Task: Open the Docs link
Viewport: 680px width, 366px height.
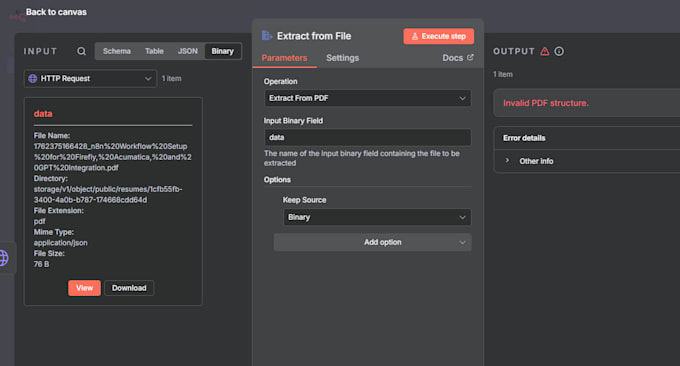Action: [x=458, y=58]
